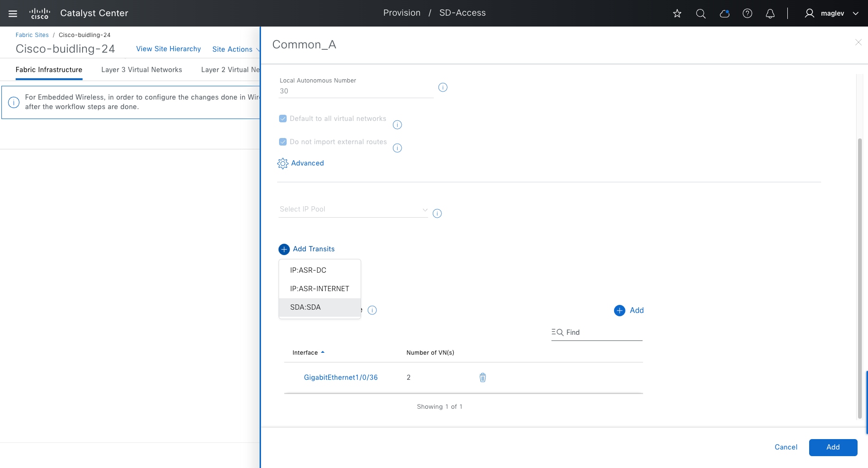
Task: Click the Cancel button
Action: (786, 447)
